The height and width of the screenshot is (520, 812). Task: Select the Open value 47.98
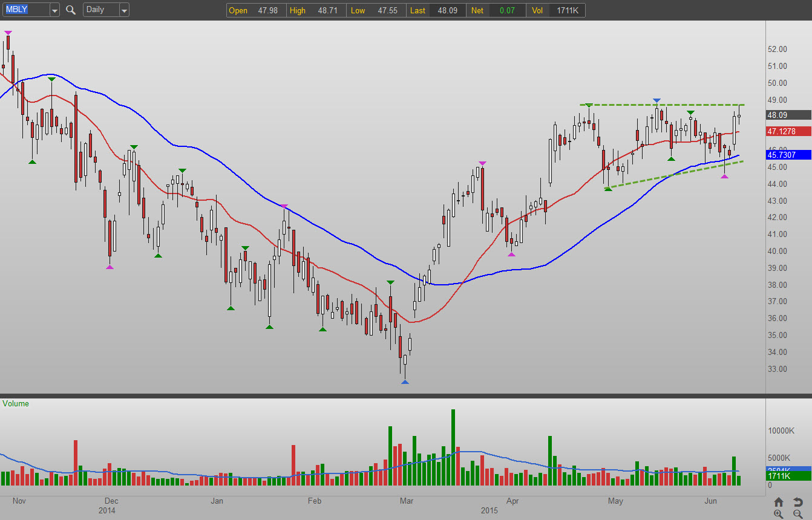click(267, 10)
